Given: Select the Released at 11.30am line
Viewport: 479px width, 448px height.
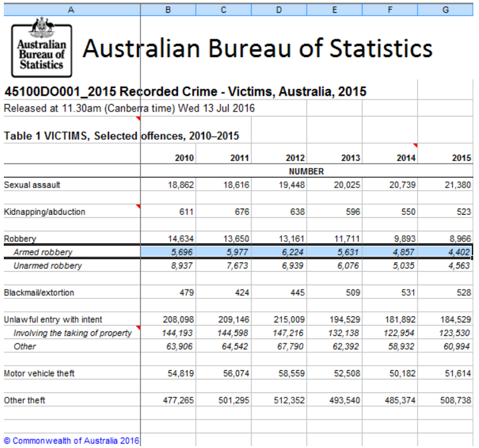Looking at the screenshot, I should (129, 108).
